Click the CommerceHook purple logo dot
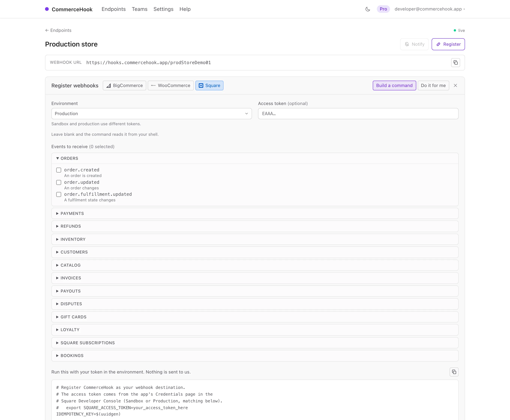The height and width of the screenshot is (420, 510). tap(47, 9)
